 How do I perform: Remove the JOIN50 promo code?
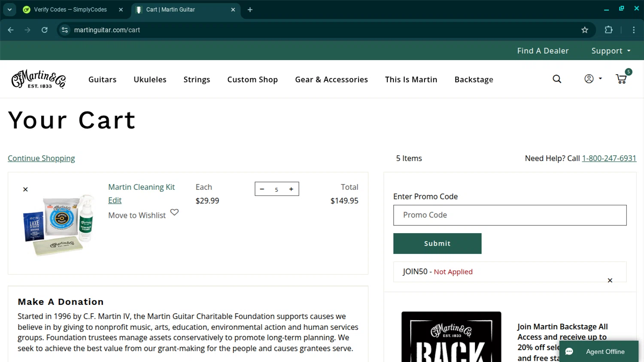(610, 280)
